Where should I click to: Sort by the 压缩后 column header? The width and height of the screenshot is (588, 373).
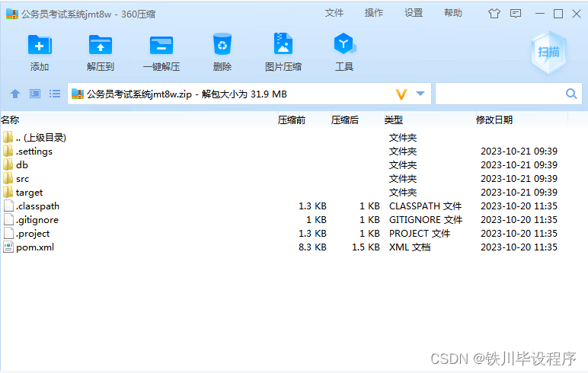[344, 120]
